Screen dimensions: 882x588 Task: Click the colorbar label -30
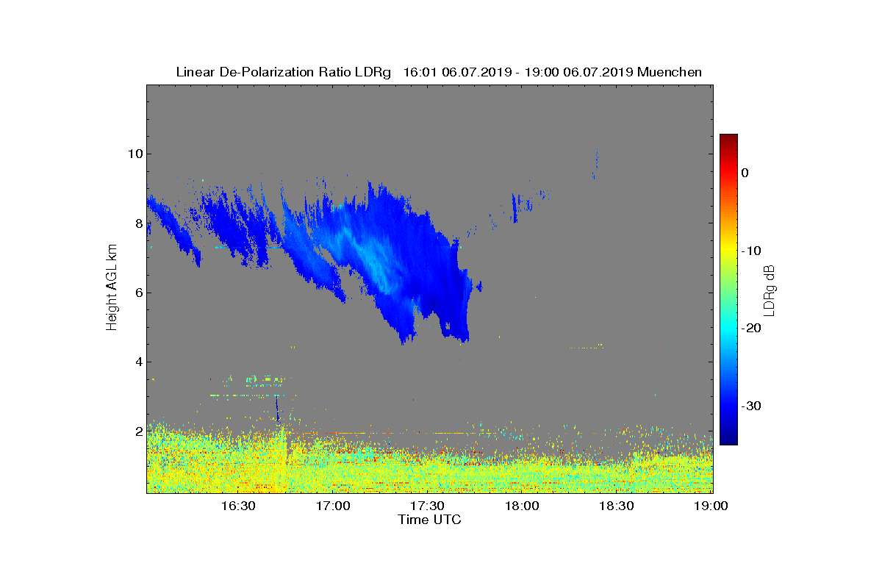coord(751,406)
